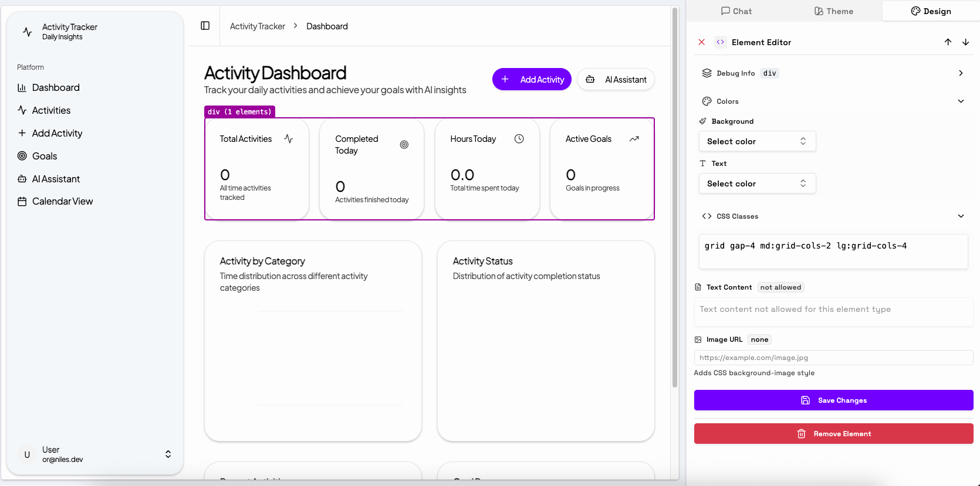980x486 pixels.
Task: Click 'Adds CSS background-image style' hint text
Action: pyautogui.click(x=754, y=373)
